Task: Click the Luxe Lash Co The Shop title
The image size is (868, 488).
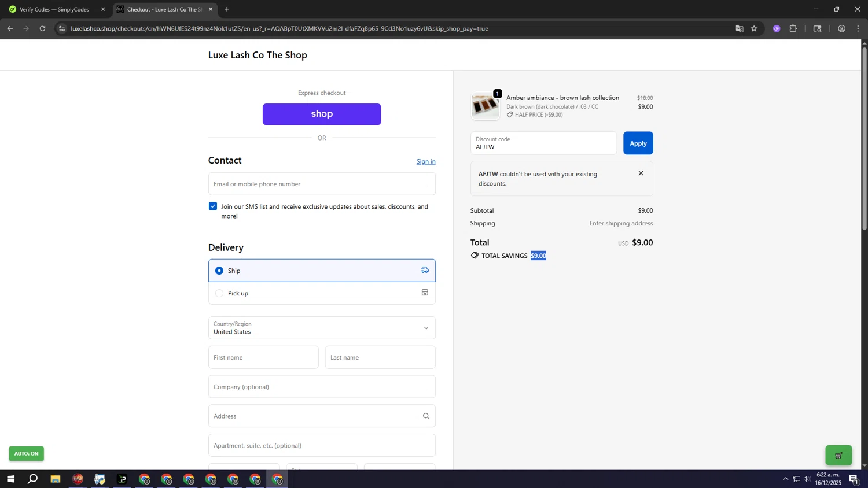Action: click(258, 55)
